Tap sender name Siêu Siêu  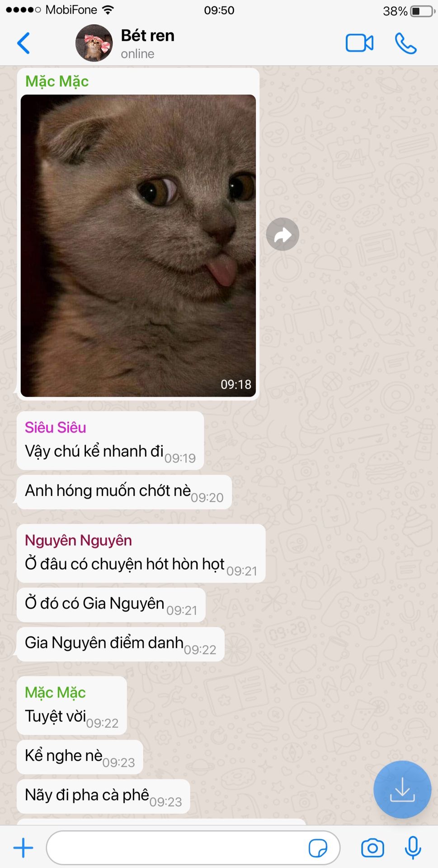55,427
